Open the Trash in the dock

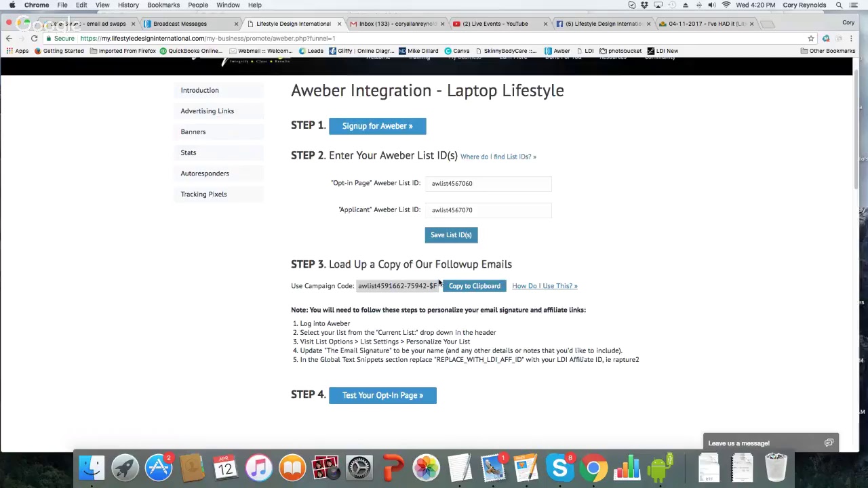[x=776, y=468]
